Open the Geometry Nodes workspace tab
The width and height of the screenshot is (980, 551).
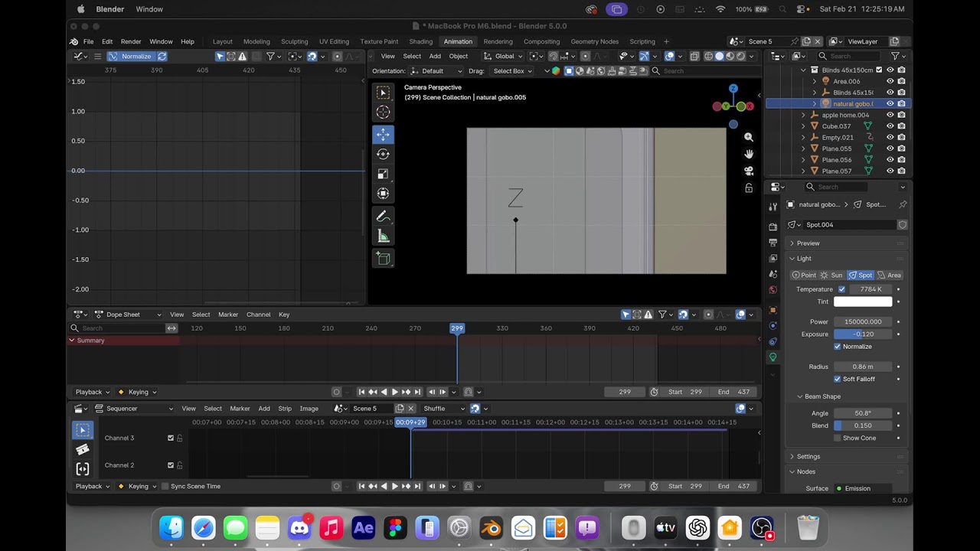[x=594, y=41]
